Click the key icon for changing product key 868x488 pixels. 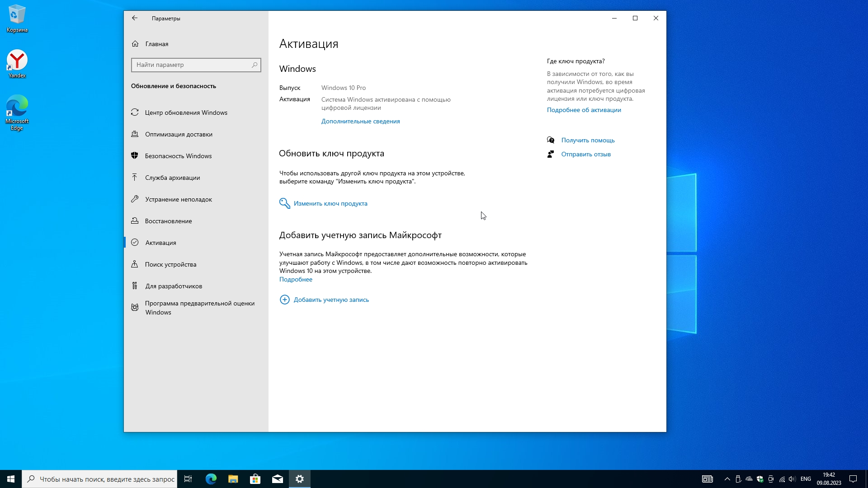click(x=284, y=203)
